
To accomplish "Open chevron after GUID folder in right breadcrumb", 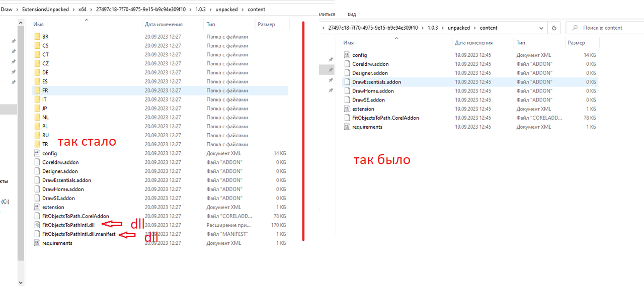I will point(423,28).
